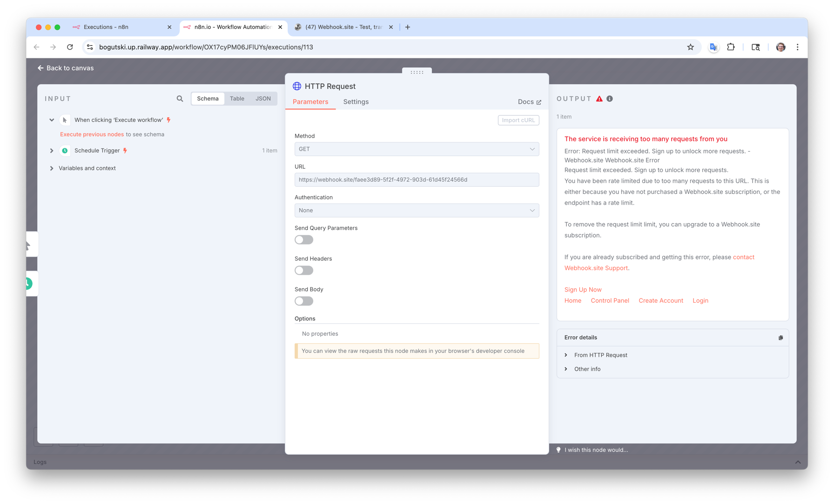Copy error details with clipboard icon
The width and height of the screenshot is (834, 504).
click(x=780, y=338)
